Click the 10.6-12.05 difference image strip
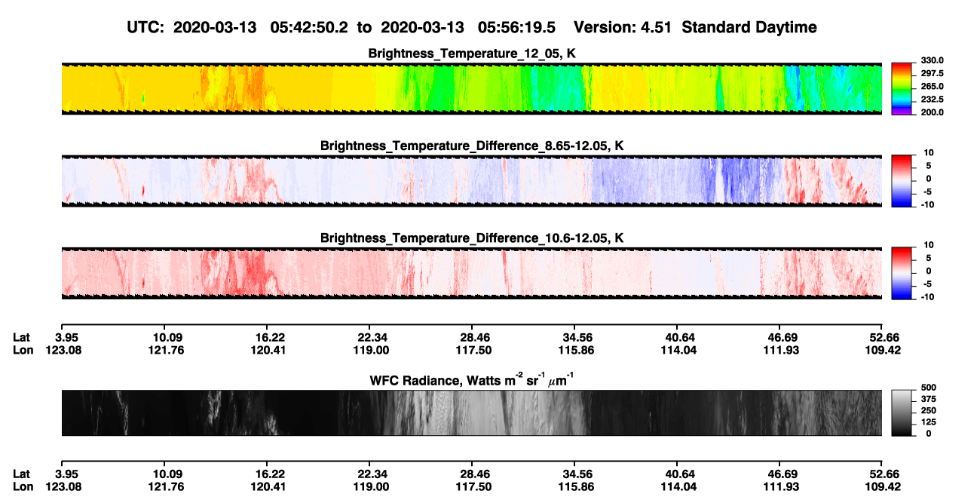Image resolution: width=980 pixels, height=503 pixels. point(472,274)
